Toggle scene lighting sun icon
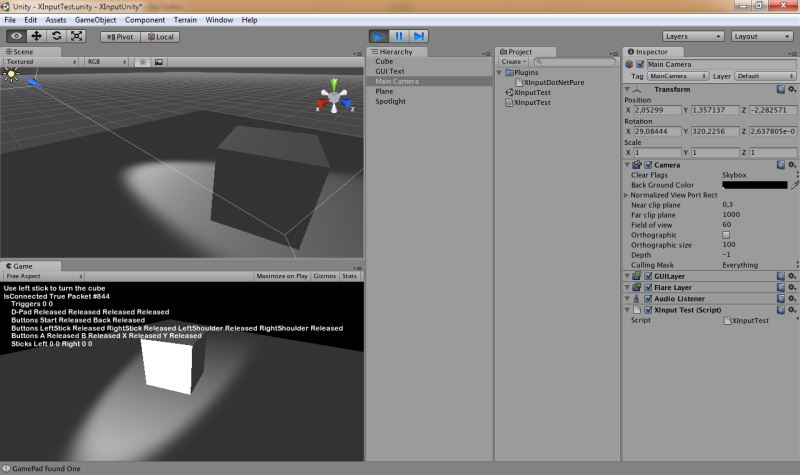800x475 pixels. pos(143,62)
